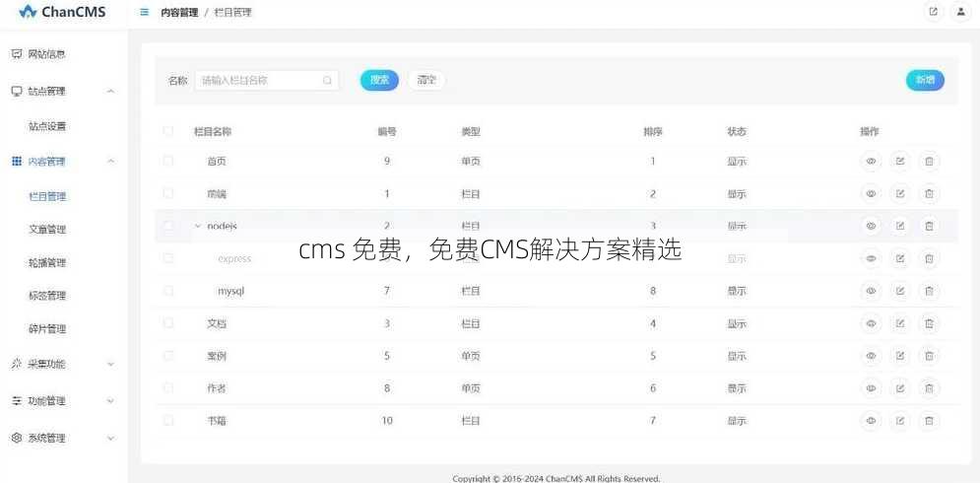Delete the nodejs row
980x483 pixels.
(x=930, y=226)
